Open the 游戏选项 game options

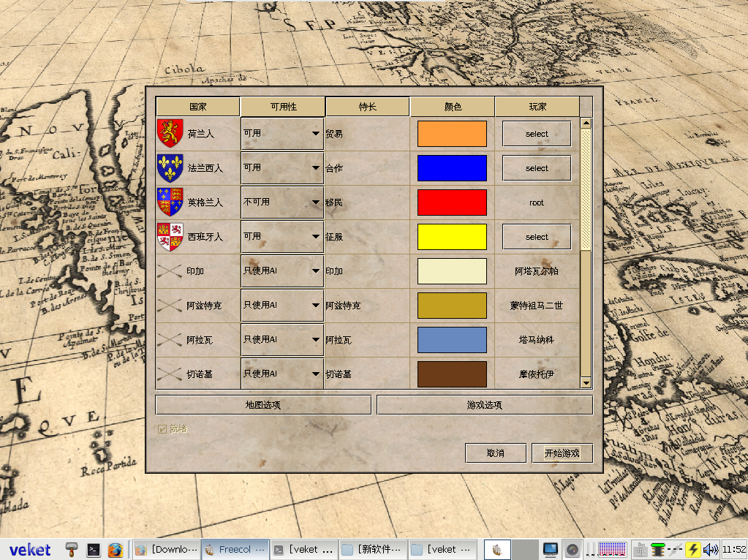coord(485,405)
